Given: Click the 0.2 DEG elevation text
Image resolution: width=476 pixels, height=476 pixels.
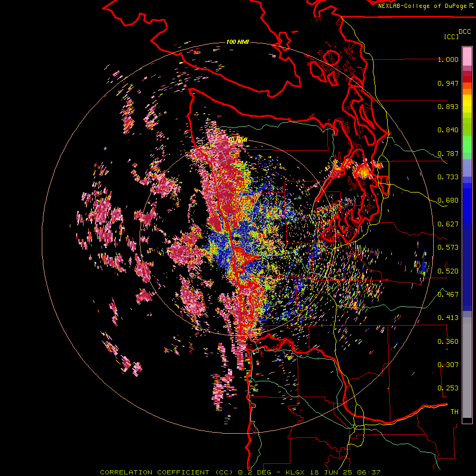Looking at the screenshot, I should point(255,472).
